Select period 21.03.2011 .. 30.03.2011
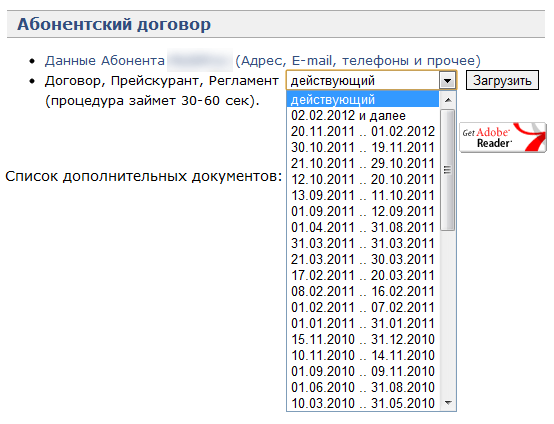The image size is (554, 424). coord(363,259)
